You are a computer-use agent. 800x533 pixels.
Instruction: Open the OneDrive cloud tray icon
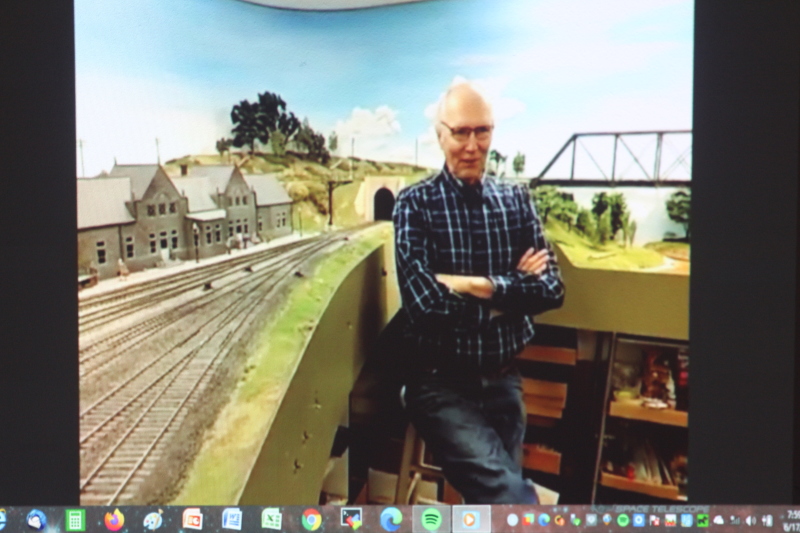[718, 520]
